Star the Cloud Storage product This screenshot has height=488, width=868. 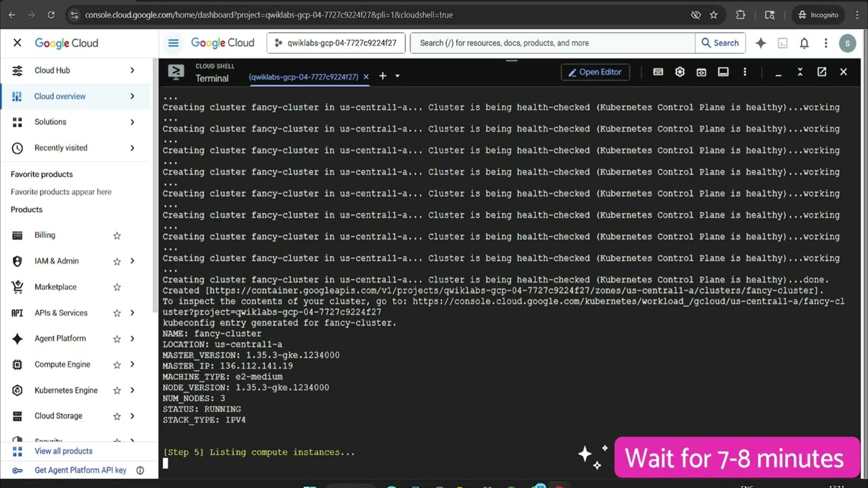(117, 416)
